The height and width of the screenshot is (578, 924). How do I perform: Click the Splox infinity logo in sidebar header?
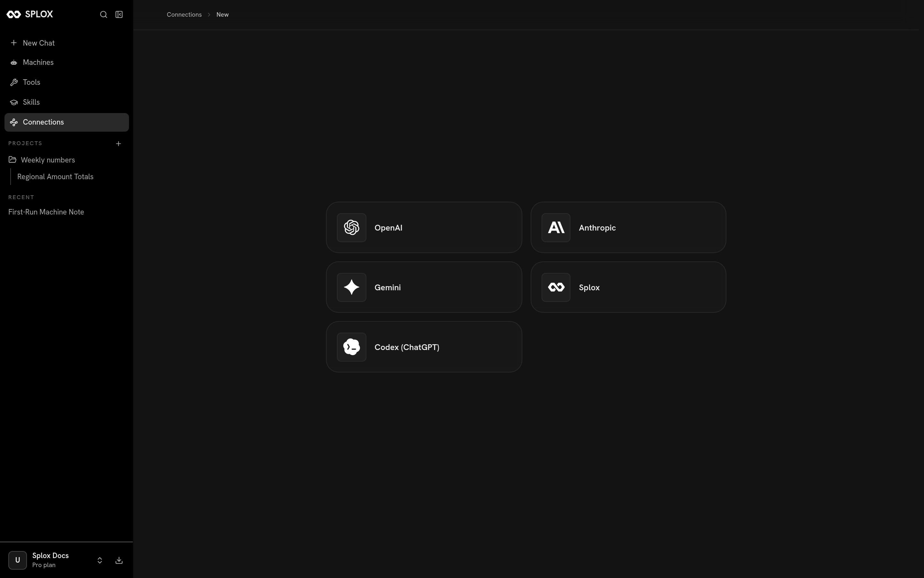[x=14, y=14]
